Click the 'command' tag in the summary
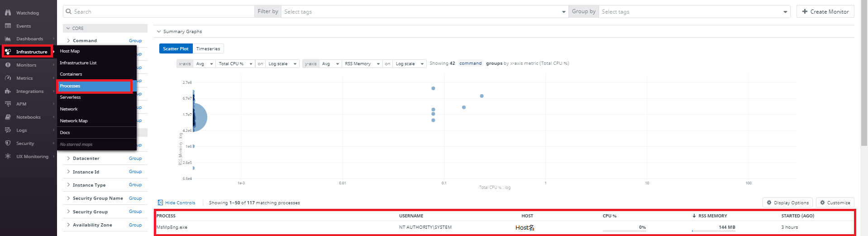Image resolution: width=868 pixels, height=236 pixels. [470, 63]
